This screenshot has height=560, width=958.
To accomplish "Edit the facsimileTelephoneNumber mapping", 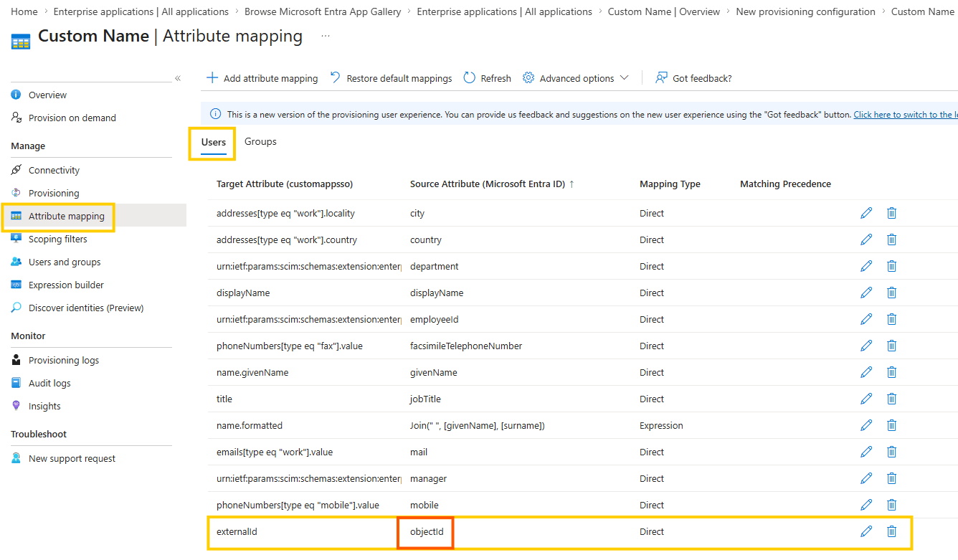I will 866,346.
